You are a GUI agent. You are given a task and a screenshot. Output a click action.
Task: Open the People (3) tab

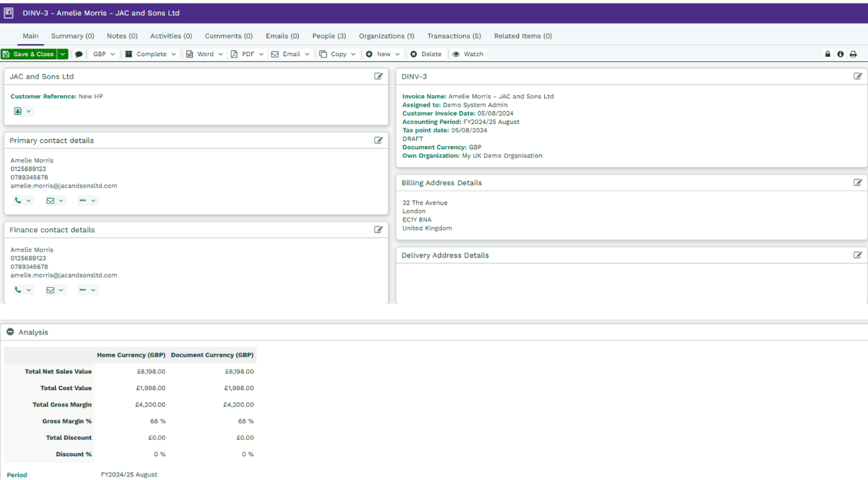coord(329,36)
